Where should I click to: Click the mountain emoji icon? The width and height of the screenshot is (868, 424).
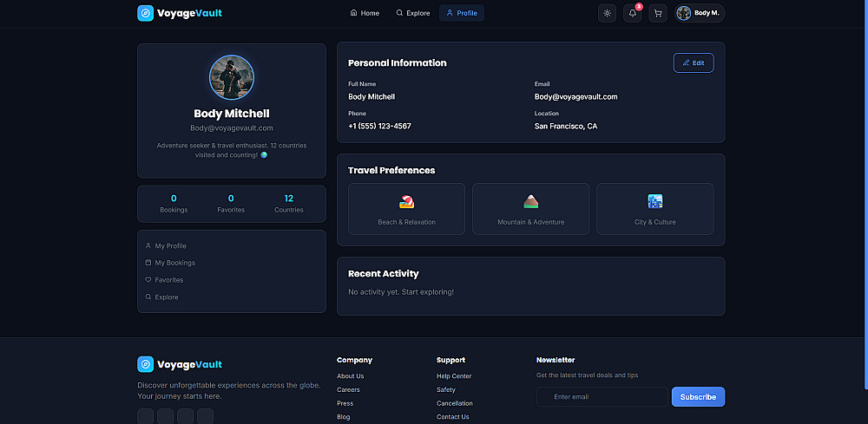[x=531, y=202]
